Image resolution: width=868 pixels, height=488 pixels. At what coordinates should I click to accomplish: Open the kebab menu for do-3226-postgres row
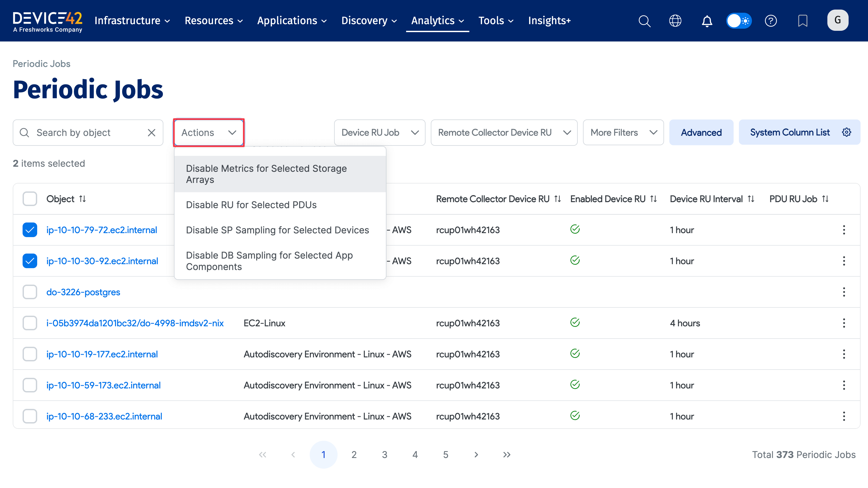pyautogui.click(x=844, y=292)
